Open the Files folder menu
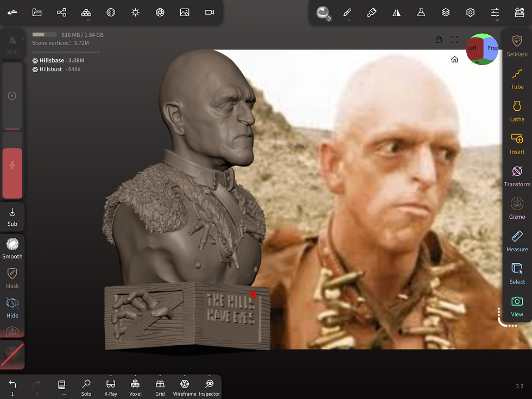532x399 pixels. tap(37, 12)
